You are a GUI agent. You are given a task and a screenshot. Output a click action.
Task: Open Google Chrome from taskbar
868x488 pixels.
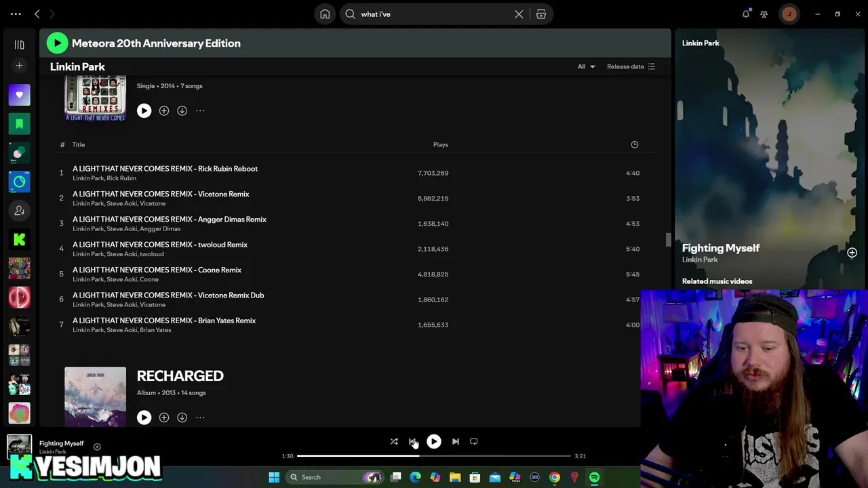(555, 477)
